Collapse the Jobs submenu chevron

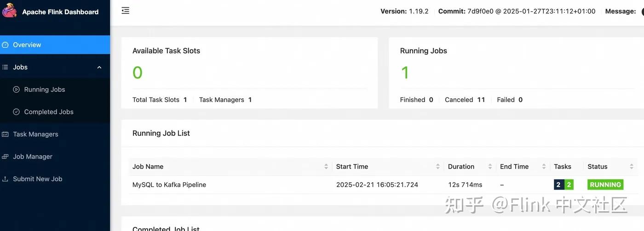99,68
